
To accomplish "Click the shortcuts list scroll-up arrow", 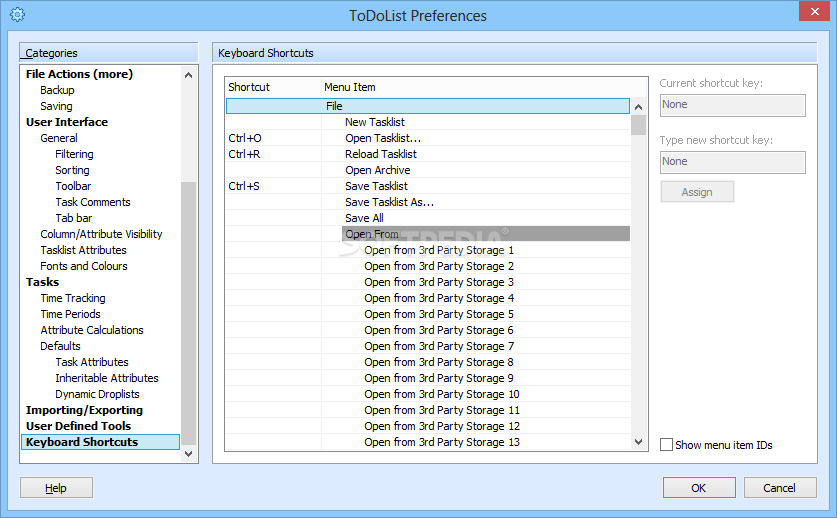I will point(638,107).
